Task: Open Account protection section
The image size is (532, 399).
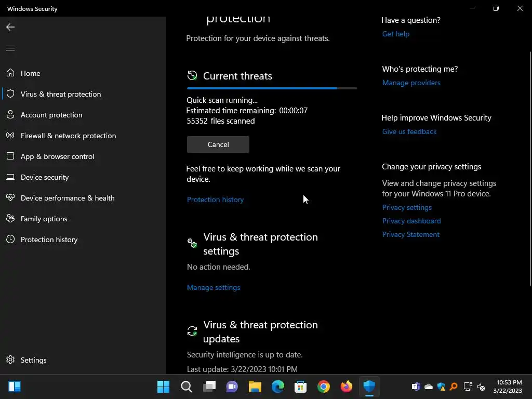Action: pos(83,115)
